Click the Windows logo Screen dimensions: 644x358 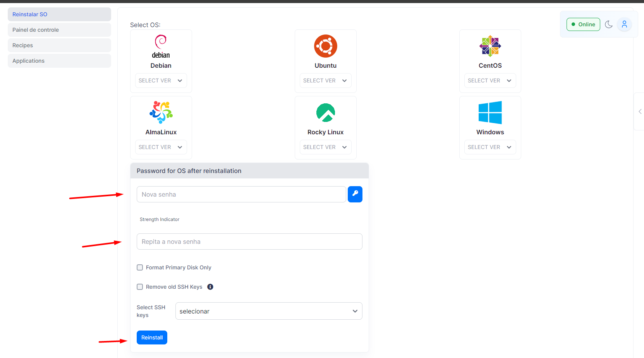coord(490,113)
